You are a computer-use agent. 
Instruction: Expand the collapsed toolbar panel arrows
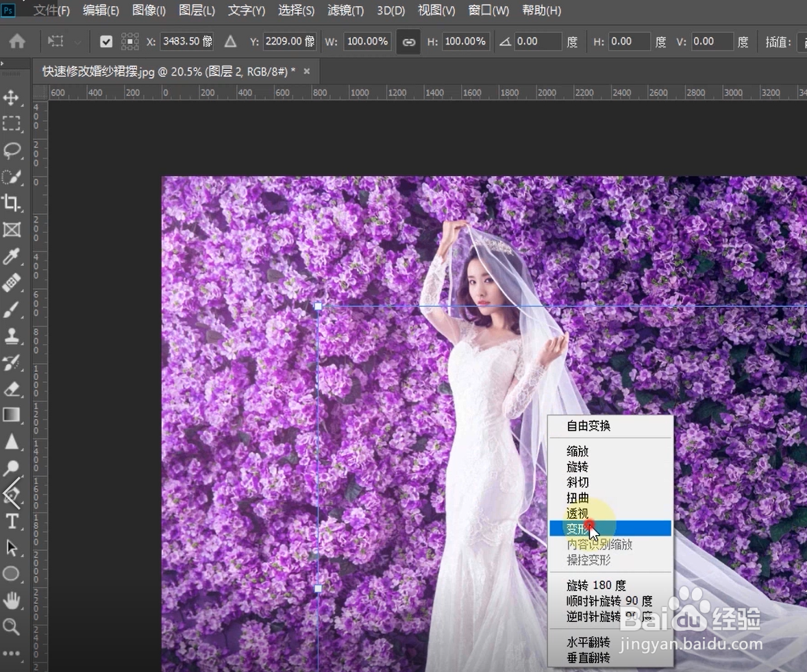(3, 64)
